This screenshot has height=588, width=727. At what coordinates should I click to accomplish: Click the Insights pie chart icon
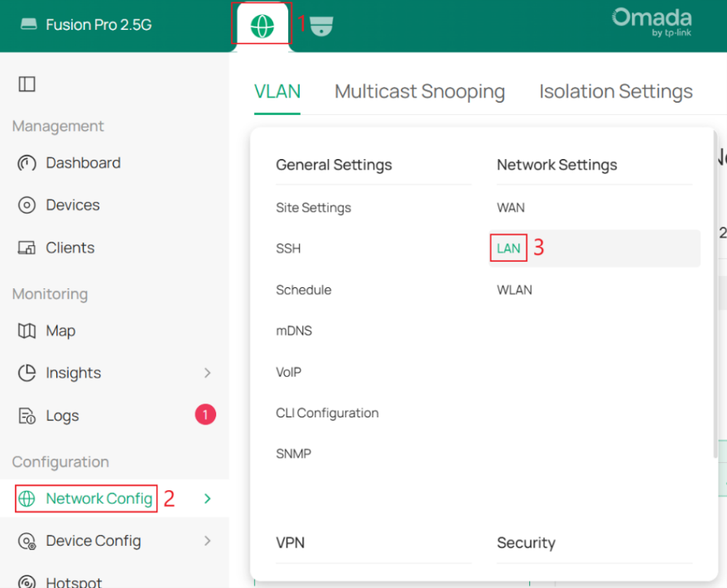[26, 373]
